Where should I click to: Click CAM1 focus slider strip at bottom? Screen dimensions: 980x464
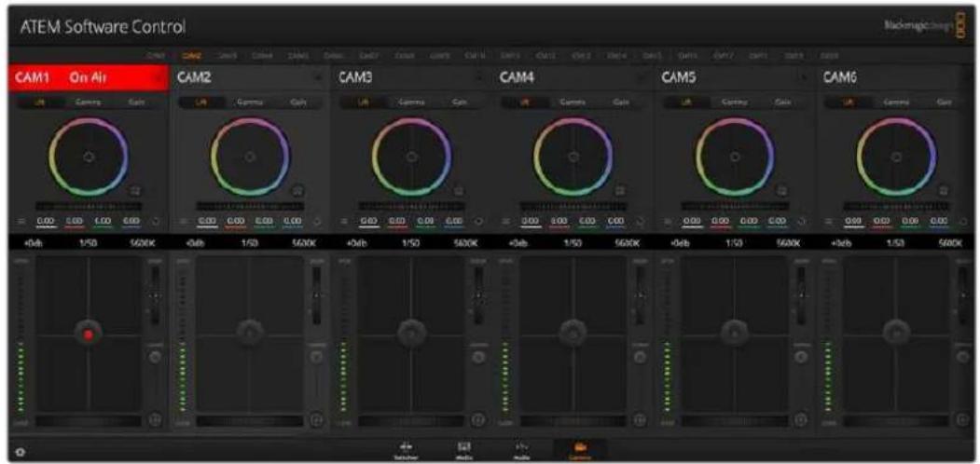click(89, 421)
